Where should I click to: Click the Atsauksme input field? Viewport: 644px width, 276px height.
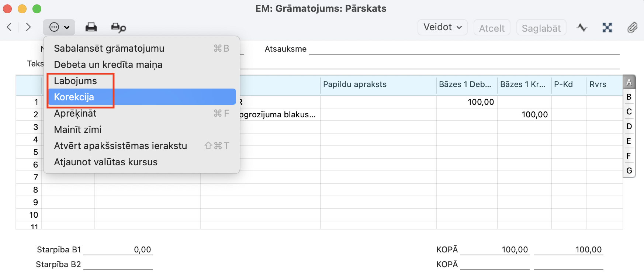click(464, 49)
